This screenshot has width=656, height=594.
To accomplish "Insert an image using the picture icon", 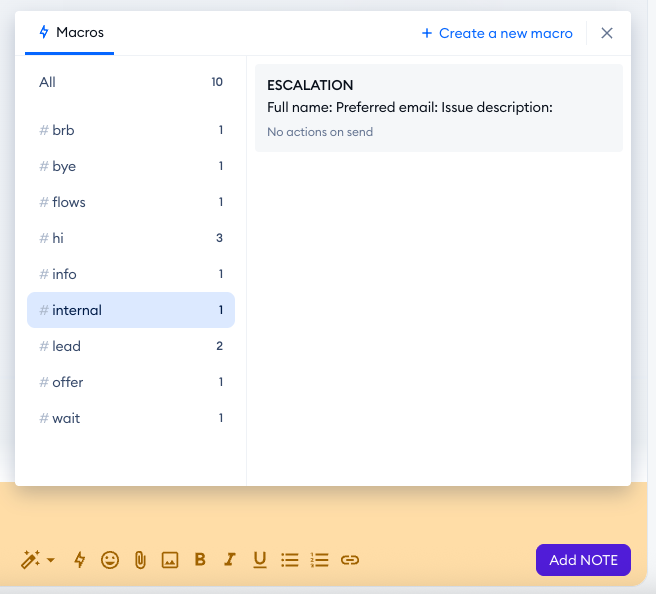I will coord(170,560).
